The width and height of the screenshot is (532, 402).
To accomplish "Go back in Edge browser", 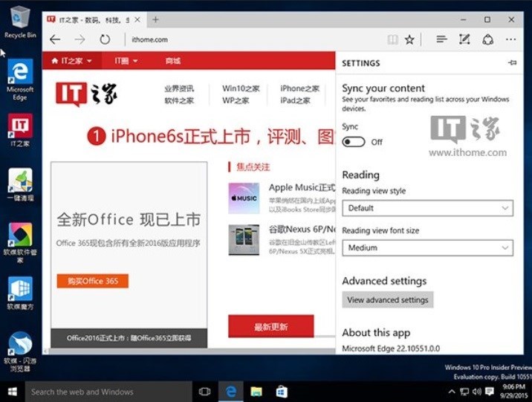I will pyautogui.click(x=55, y=39).
